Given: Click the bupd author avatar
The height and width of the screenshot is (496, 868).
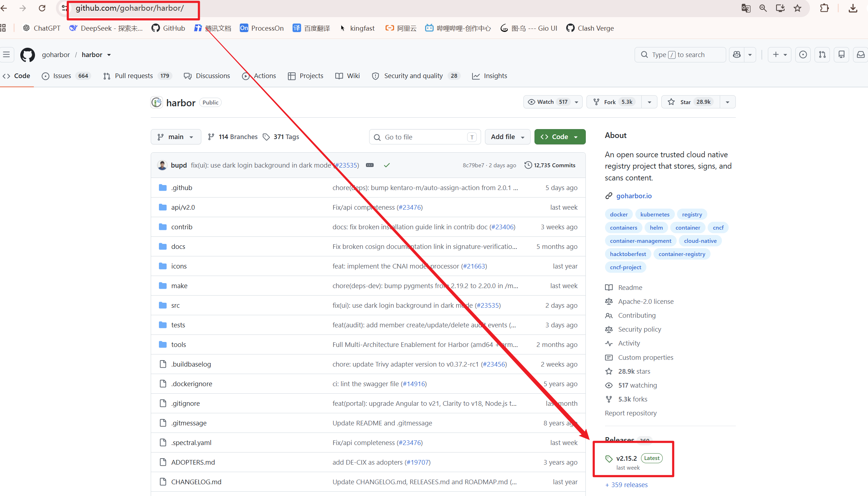Looking at the screenshot, I should 162,165.
